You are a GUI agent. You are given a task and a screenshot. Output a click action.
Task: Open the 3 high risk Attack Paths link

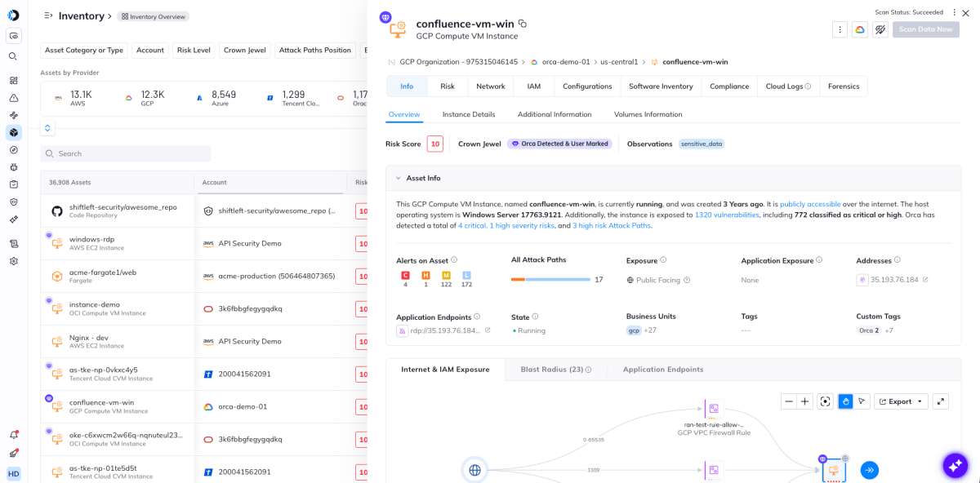pos(612,225)
